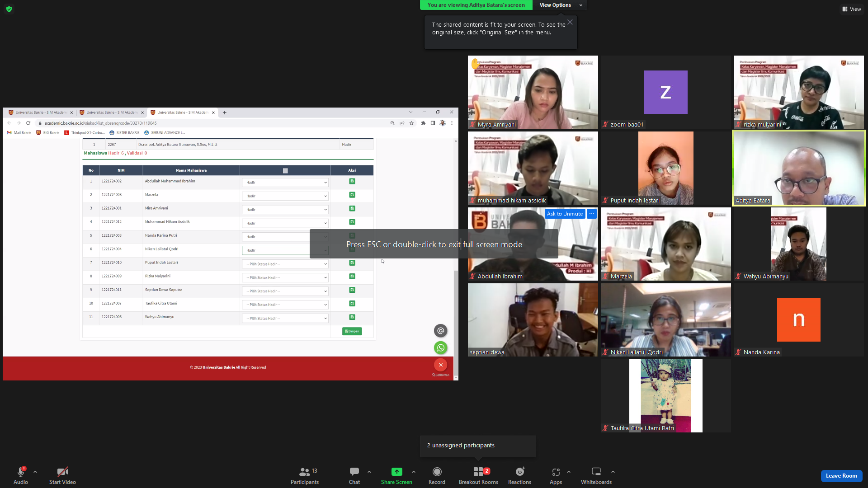Viewport: 868px width, 488px height.
Task: Open the SERUNI ADVANCE bookmark
Action: (x=165, y=133)
